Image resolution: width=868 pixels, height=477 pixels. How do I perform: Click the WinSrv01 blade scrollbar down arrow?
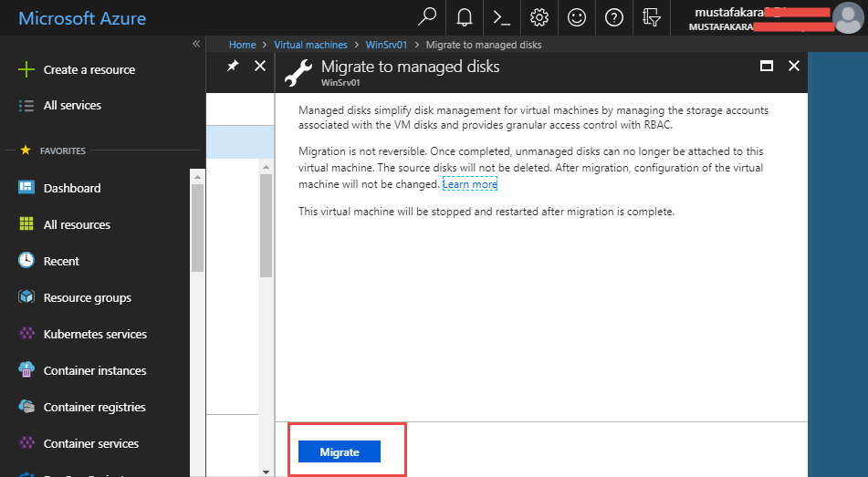coord(266,472)
